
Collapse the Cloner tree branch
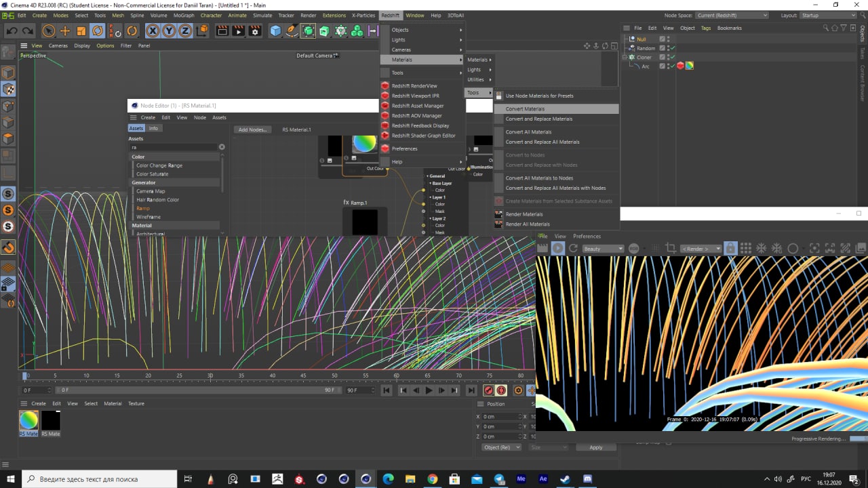[625, 57]
